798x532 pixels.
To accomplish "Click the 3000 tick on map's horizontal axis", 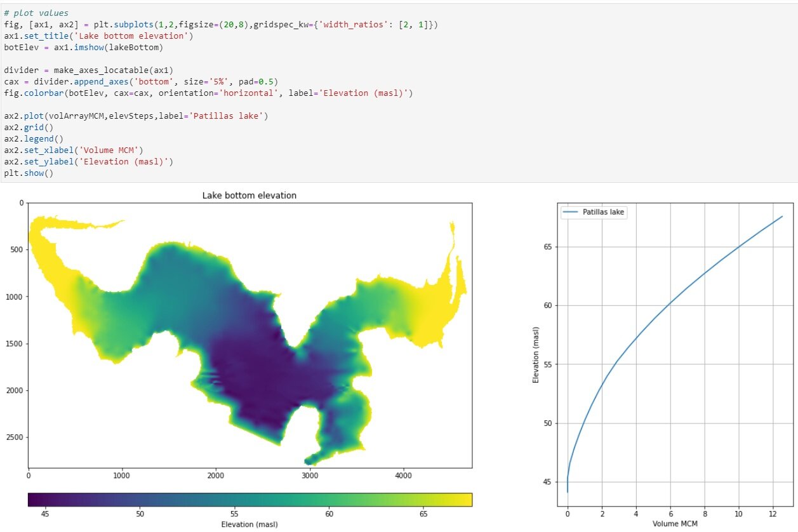I will tap(309, 474).
